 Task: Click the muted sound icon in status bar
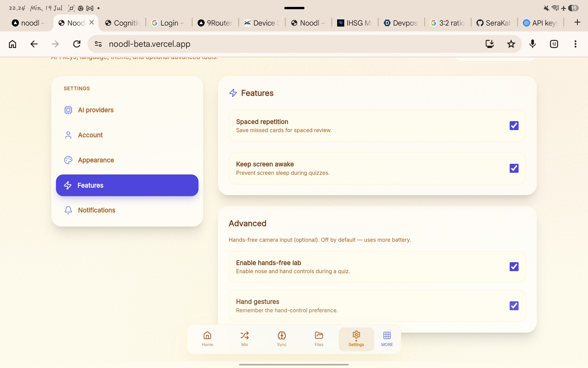546,8
